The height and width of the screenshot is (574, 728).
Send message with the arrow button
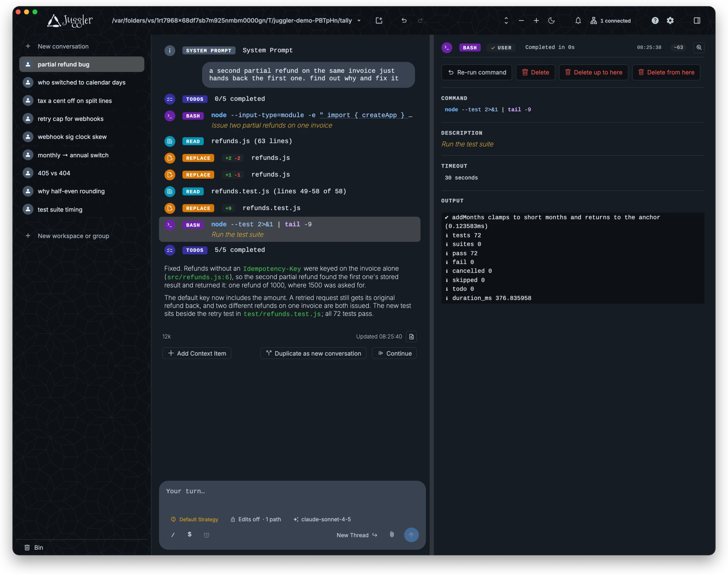click(x=411, y=535)
